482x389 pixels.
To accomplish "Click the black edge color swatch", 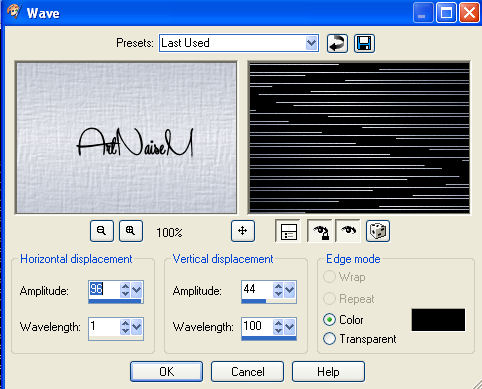I will pos(438,320).
